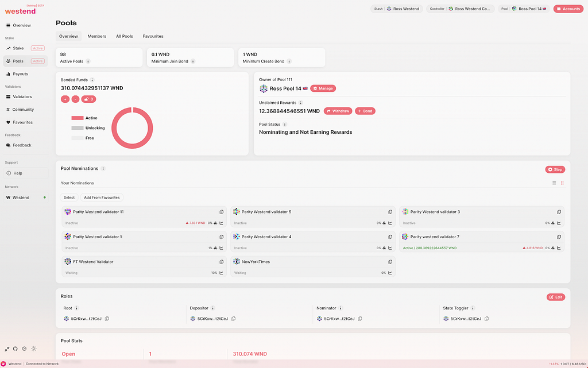The image size is (588, 368).
Task: Open Validators in the sidebar
Action: (22, 96)
